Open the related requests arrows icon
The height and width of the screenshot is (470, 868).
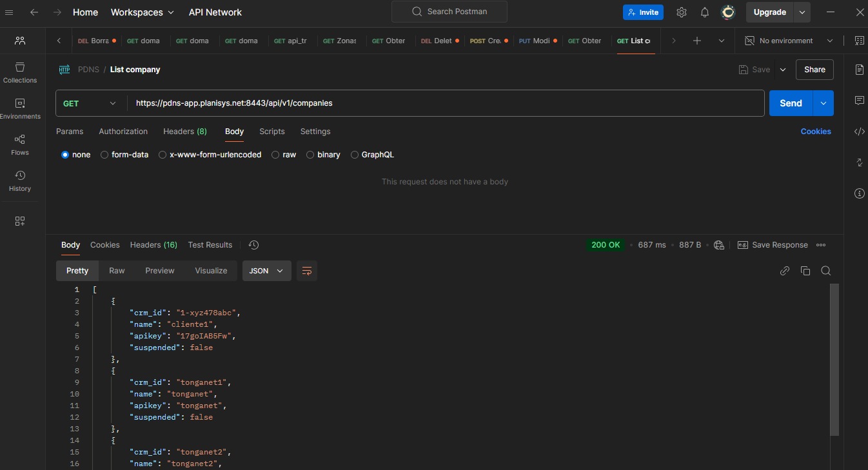point(860,162)
